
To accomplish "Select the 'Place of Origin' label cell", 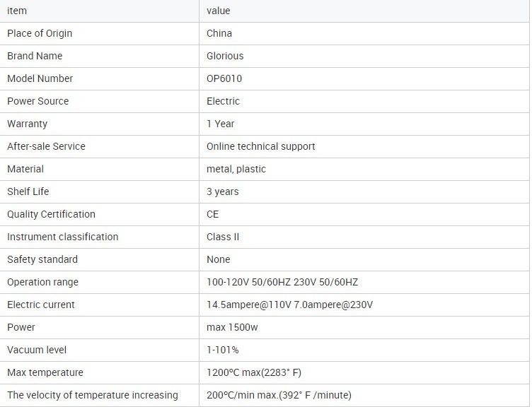I will pyautogui.click(x=40, y=33).
